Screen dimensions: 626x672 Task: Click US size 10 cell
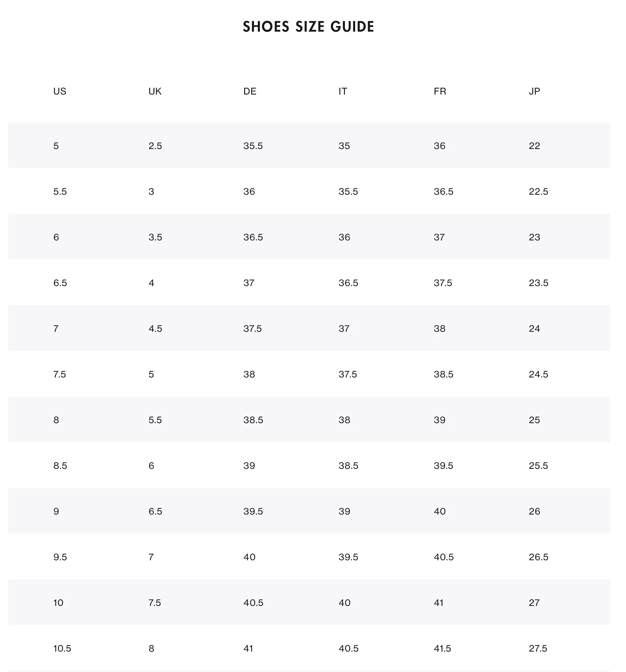58,603
